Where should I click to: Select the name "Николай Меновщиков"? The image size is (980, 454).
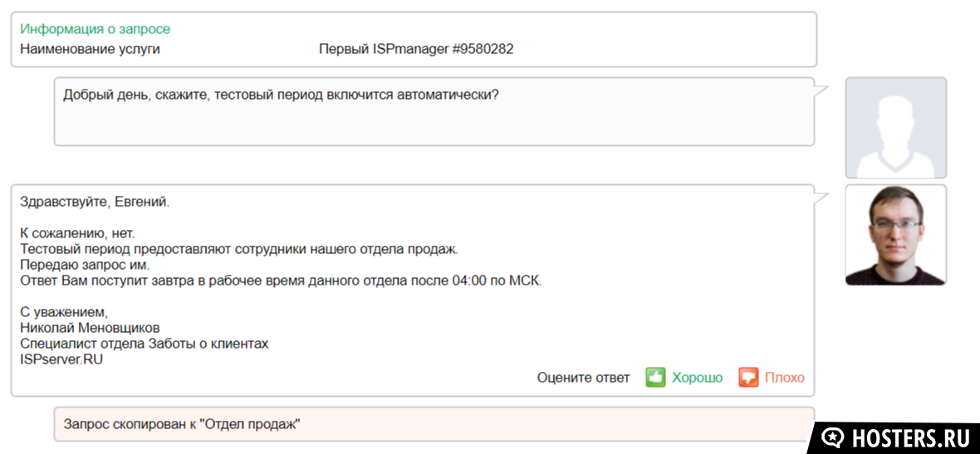tap(91, 327)
